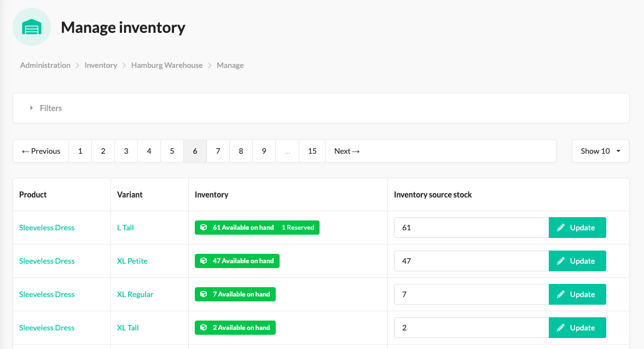Click the 61 Available on hand text

point(243,228)
